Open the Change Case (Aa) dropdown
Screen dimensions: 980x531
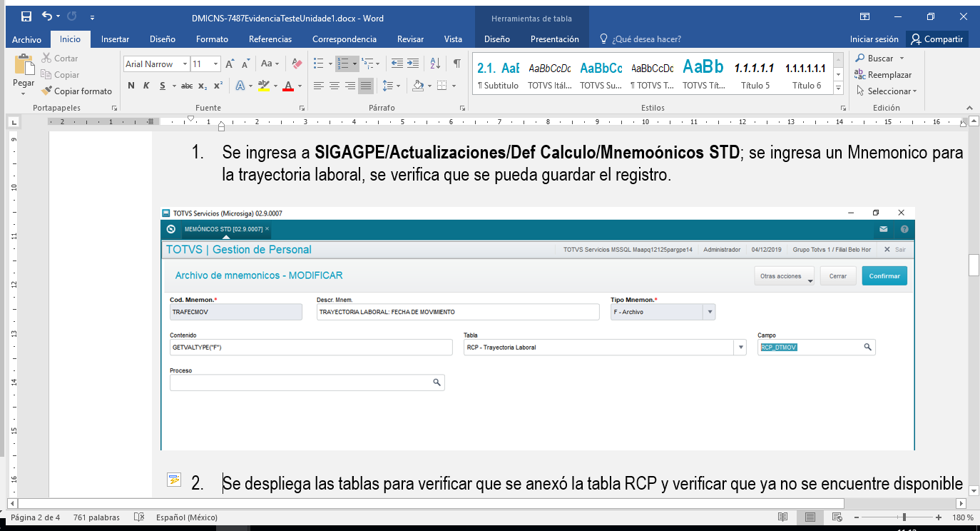tap(270, 64)
